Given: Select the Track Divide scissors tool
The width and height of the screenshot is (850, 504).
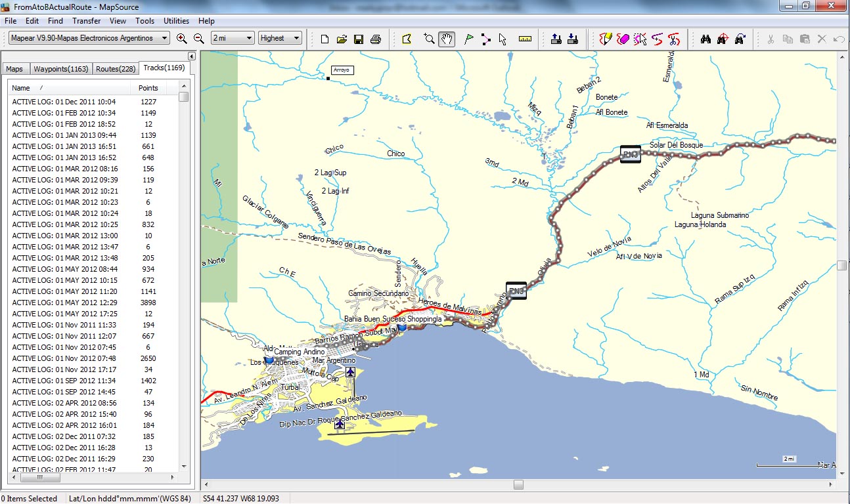Looking at the screenshot, I should click(674, 39).
